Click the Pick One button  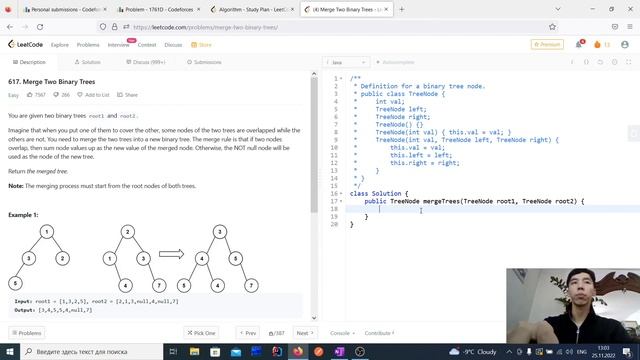(x=201, y=333)
